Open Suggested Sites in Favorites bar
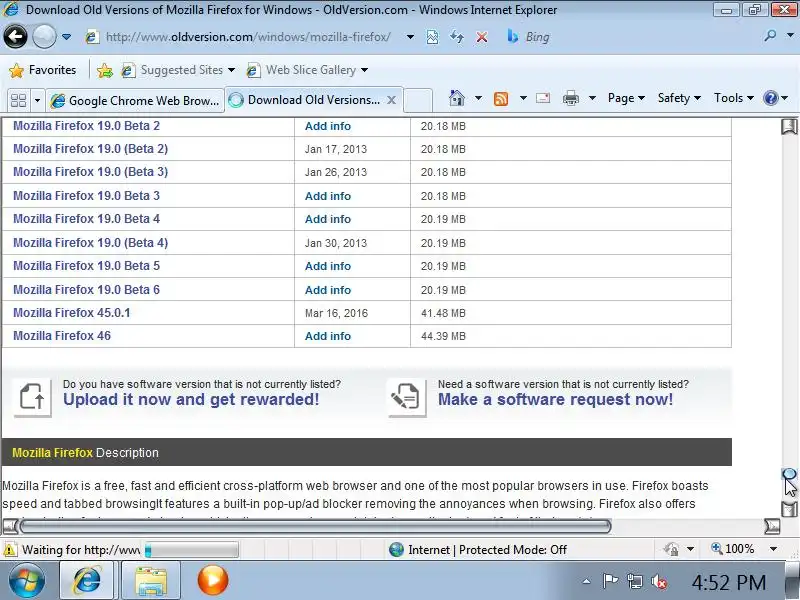Image resolution: width=800 pixels, height=600 pixels. point(178,70)
